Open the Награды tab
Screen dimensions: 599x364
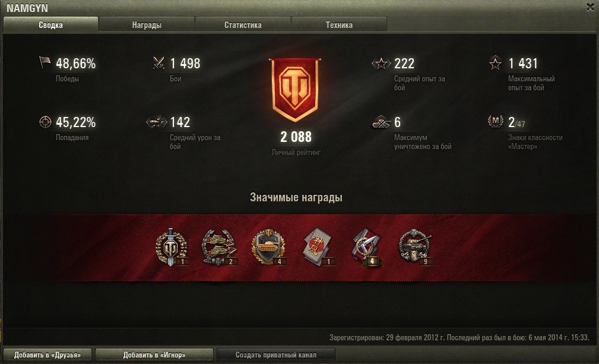pos(147,25)
